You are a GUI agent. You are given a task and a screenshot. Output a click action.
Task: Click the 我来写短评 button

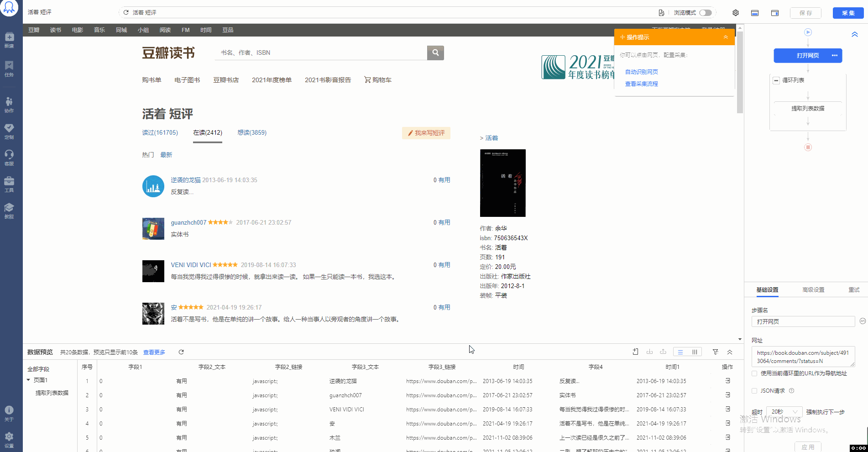coord(426,133)
